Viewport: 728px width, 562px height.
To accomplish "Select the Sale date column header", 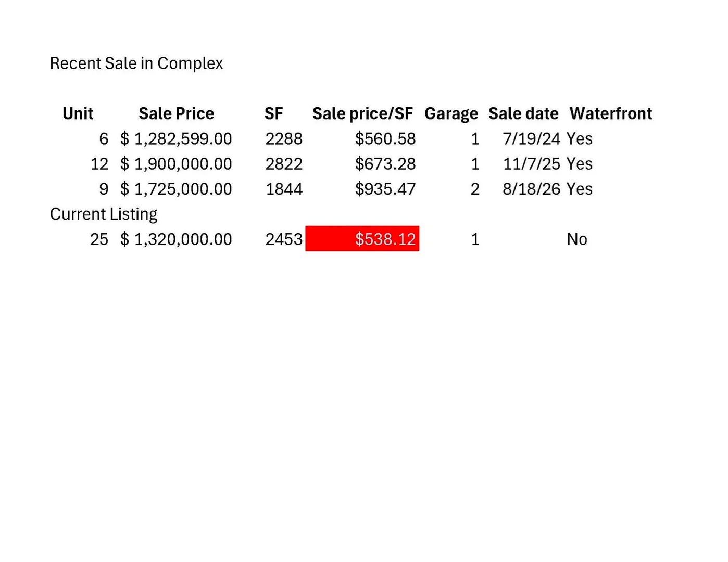I will [523, 113].
